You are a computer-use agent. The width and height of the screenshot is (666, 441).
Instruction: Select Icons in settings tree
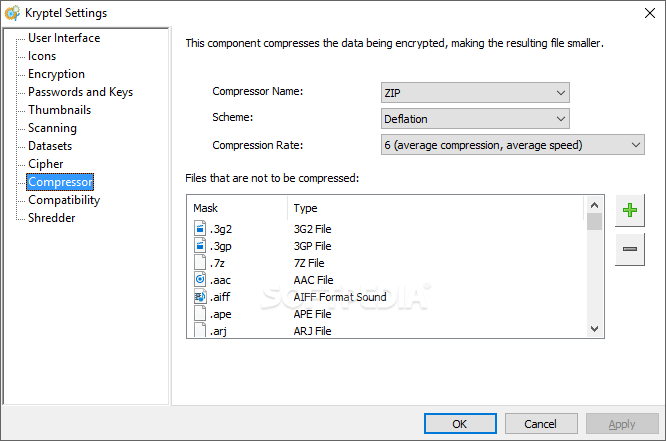point(42,56)
